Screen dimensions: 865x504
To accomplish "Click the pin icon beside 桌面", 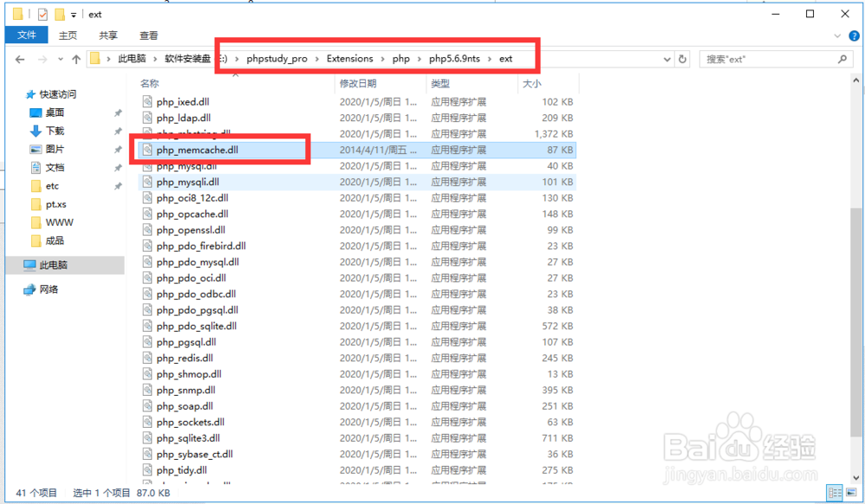I will click(x=118, y=112).
